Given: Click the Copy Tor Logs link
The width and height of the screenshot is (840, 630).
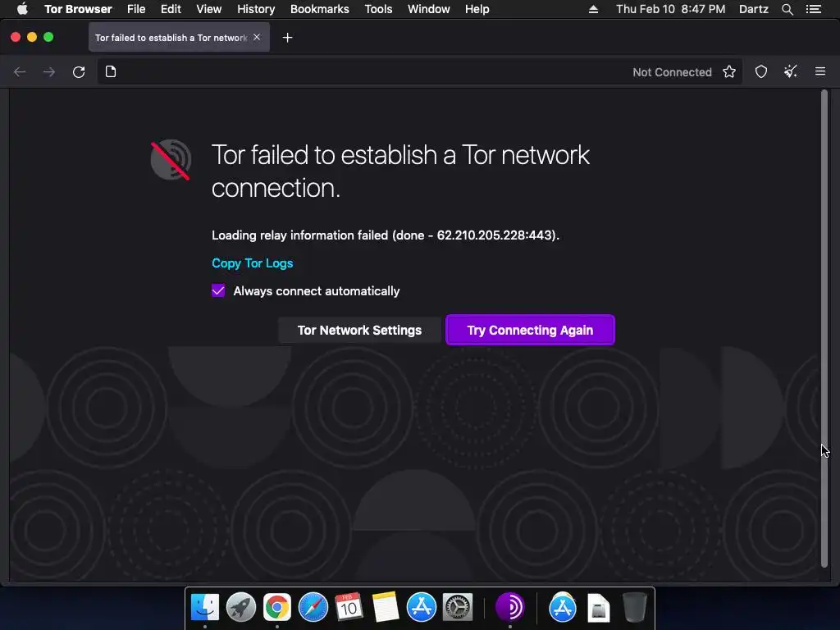Looking at the screenshot, I should point(253,263).
